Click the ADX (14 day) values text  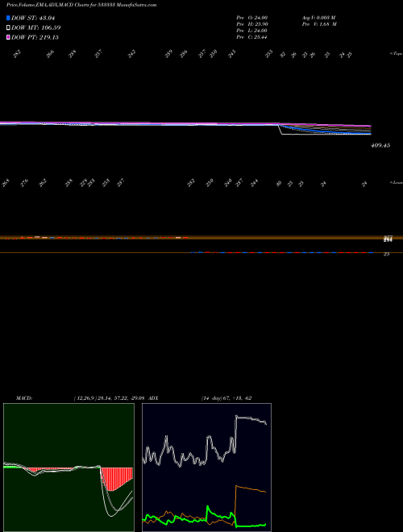click(226, 398)
